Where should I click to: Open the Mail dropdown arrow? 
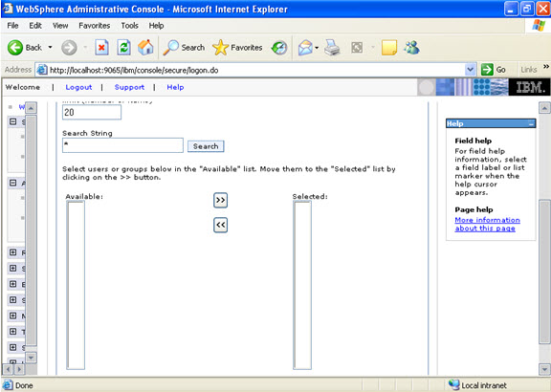click(317, 48)
